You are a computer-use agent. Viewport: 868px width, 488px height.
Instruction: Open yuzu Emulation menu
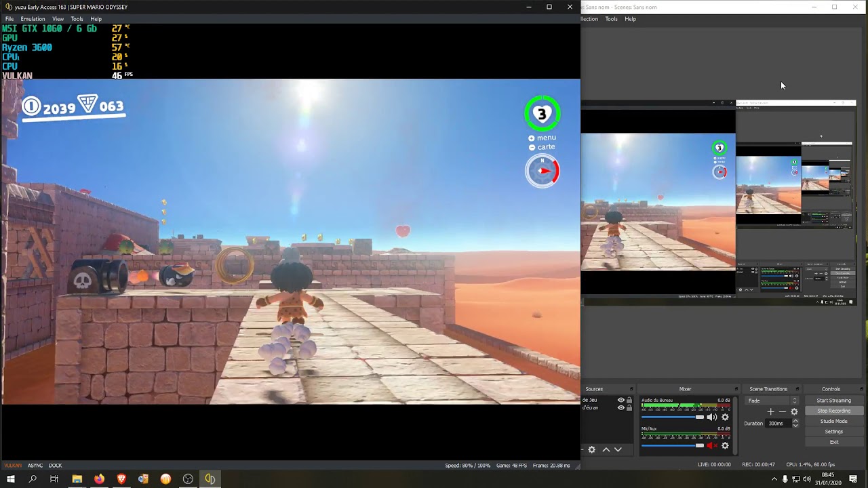(x=33, y=19)
